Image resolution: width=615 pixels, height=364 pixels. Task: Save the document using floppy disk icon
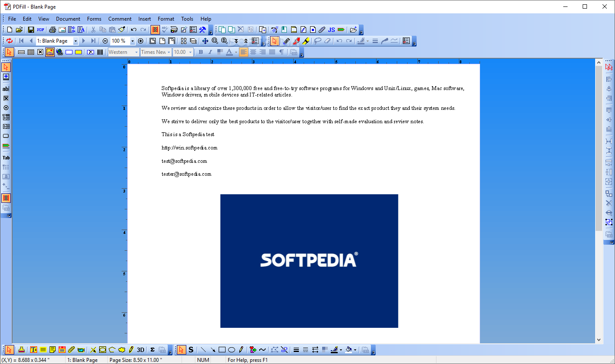click(x=31, y=30)
